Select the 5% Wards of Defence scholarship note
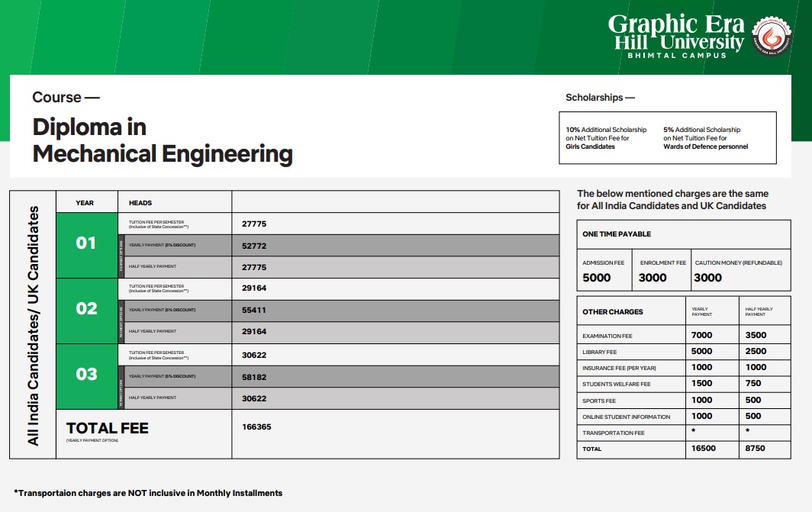This screenshot has height=512, width=812. click(706, 138)
